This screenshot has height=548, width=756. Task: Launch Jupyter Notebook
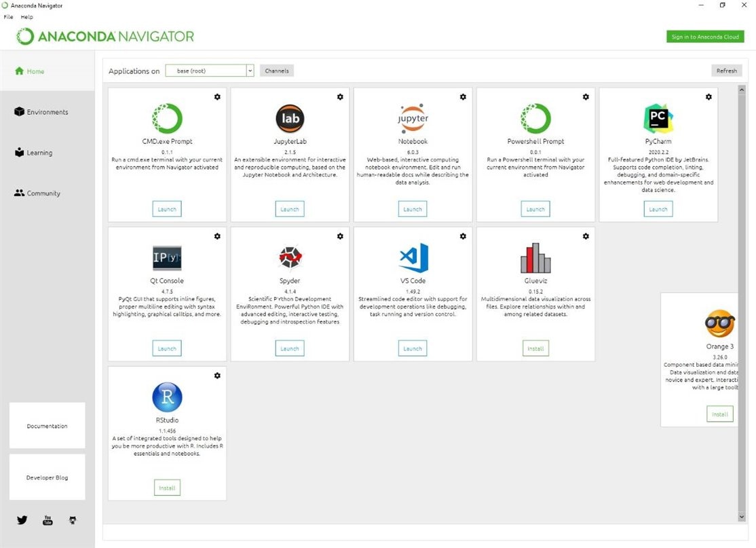[x=413, y=209]
